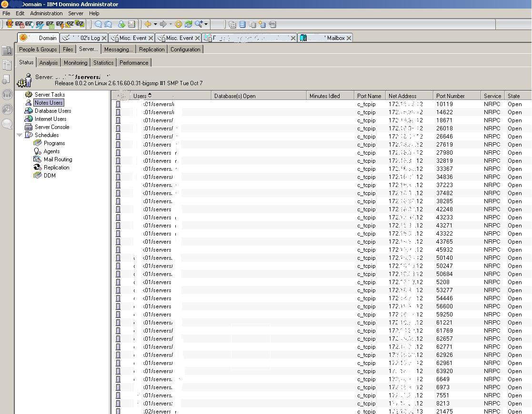Screen dimensions: 532x414
Task: Open the Replication tab
Action: 151,49
